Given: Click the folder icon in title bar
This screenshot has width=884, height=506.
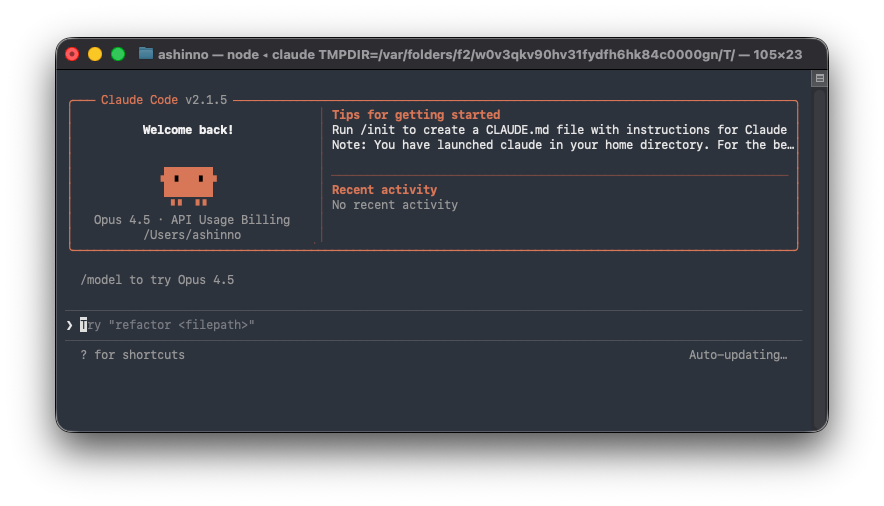Looking at the screenshot, I should (x=146, y=54).
